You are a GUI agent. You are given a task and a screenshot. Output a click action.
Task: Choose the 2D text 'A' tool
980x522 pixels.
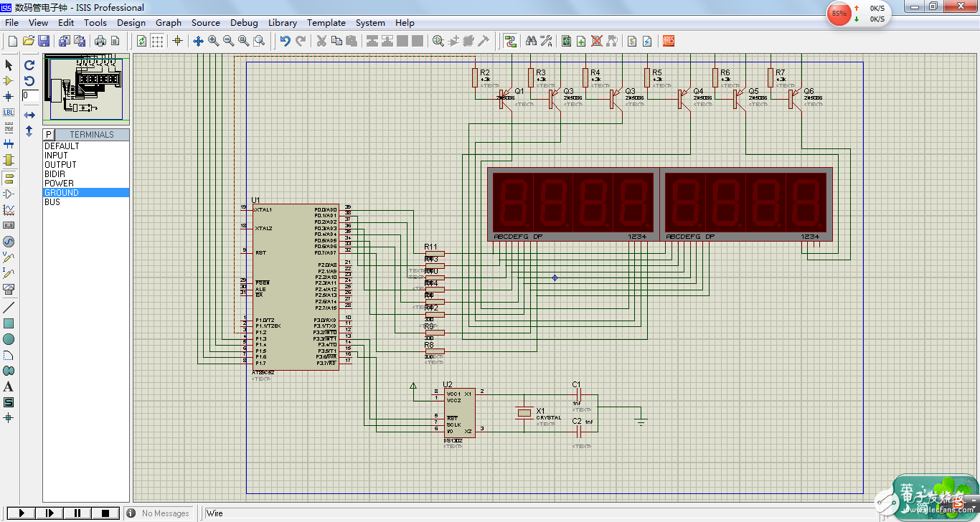pyautogui.click(x=9, y=386)
